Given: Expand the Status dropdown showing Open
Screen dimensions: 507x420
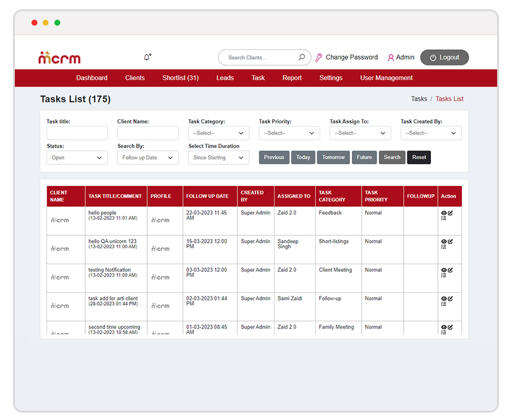Looking at the screenshot, I should (77, 157).
